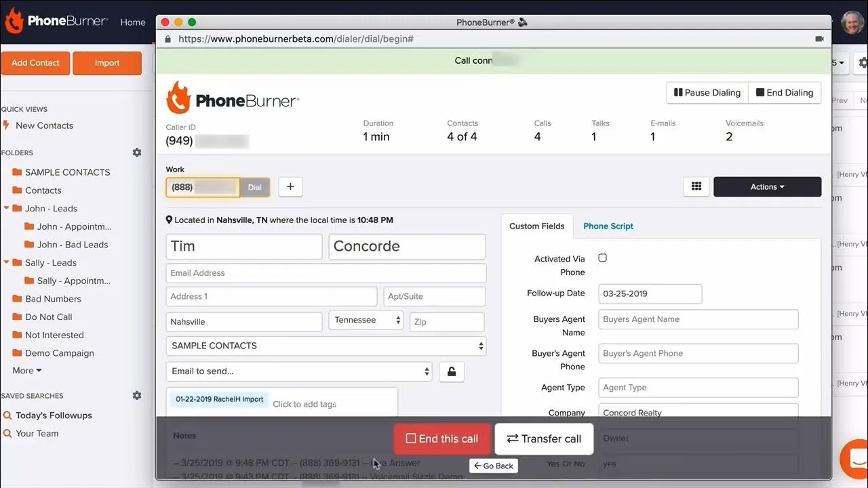Open the SAMPLE CONTACTS folder dropdown
Screen dimensions: 868x488
click(326, 346)
